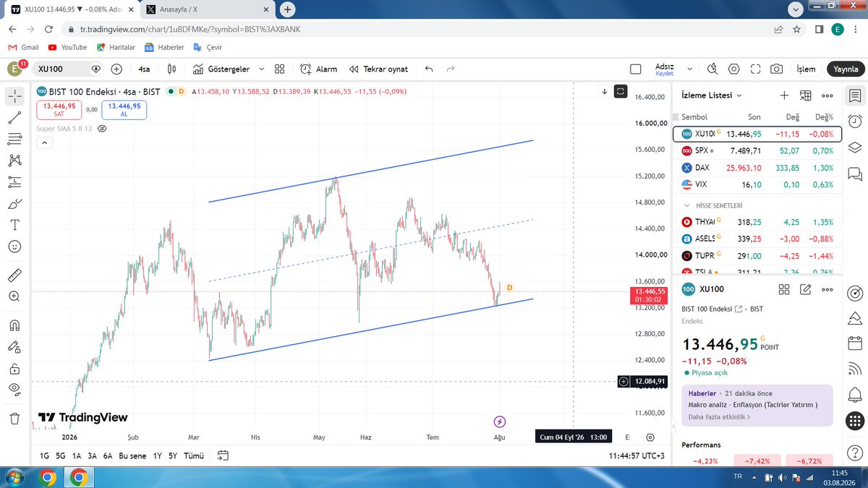The width and height of the screenshot is (868, 488).
Task: Click the AL buy price button
Action: (124, 110)
